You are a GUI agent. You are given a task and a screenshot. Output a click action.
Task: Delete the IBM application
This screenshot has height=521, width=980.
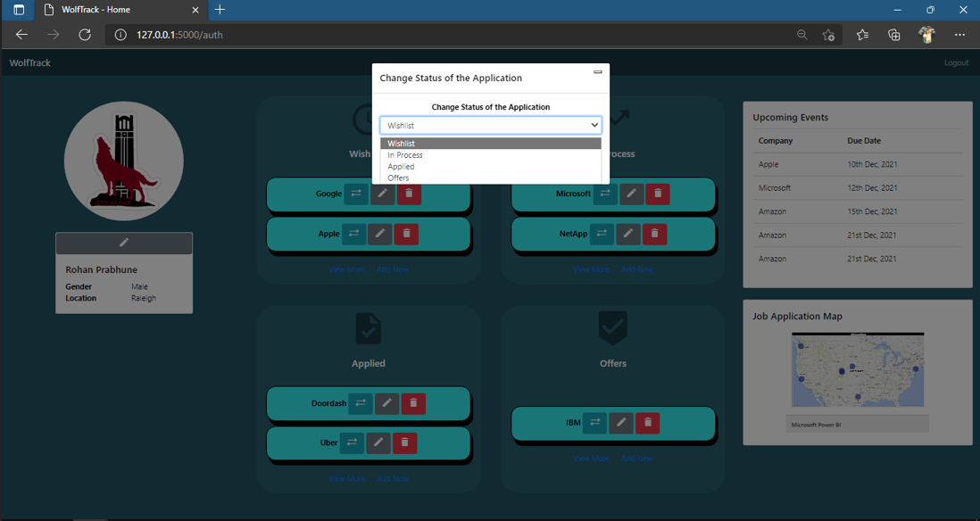(x=647, y=423)
